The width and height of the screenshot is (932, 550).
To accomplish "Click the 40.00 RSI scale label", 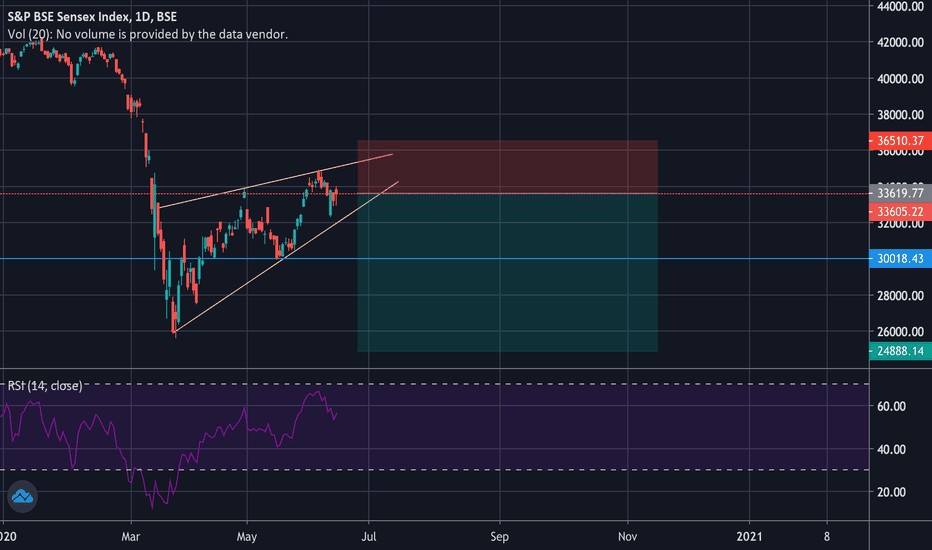I will (x=892, y=450).
